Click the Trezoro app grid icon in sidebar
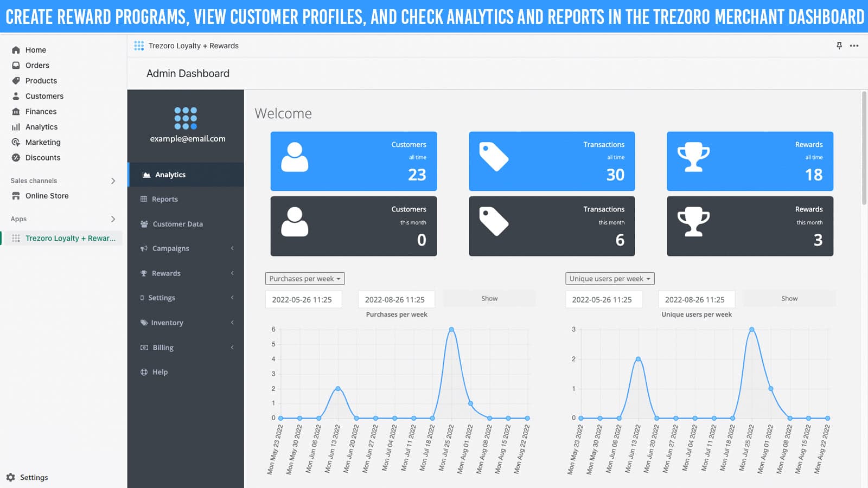868x488 pixels. pos(16,238)
